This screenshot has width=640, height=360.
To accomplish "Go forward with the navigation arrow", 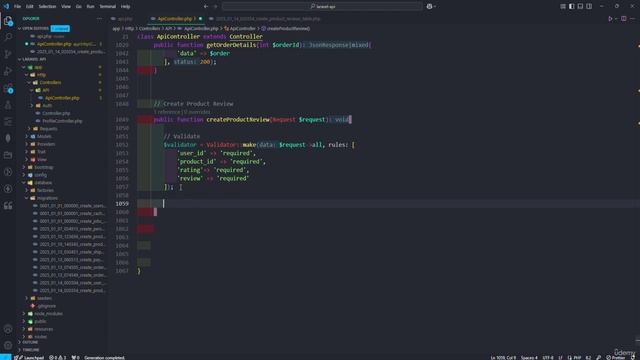I will point(215,7).
